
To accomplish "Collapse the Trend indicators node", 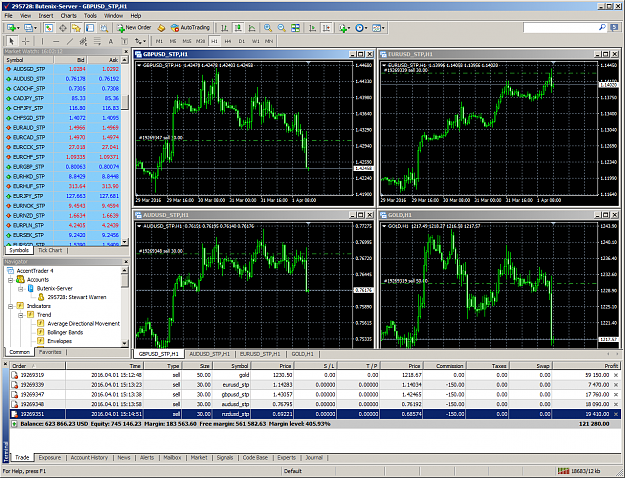I will (20, 315).
